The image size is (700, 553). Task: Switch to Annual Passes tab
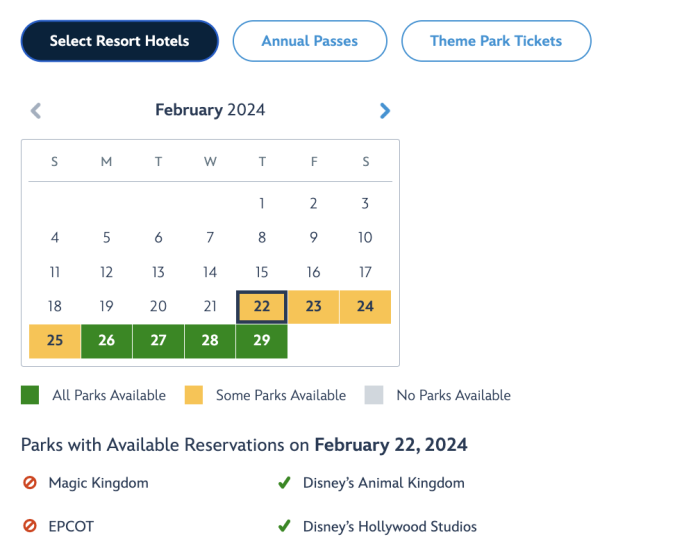310,41
